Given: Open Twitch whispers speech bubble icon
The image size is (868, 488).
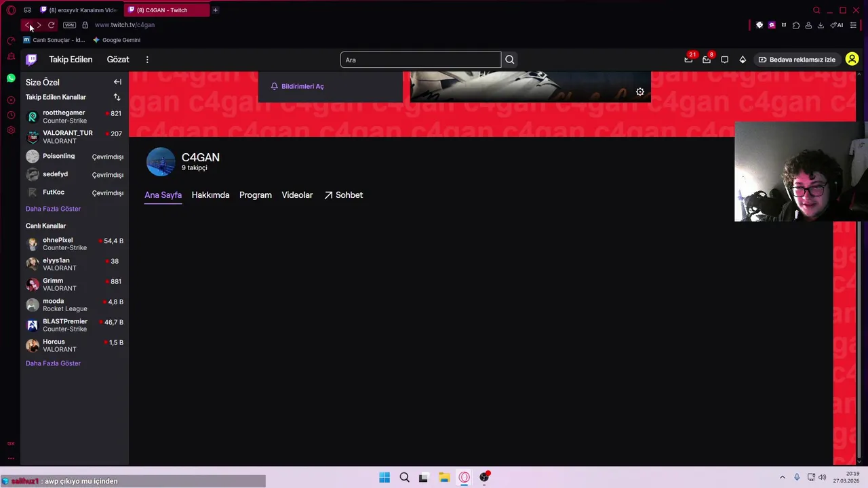Looking at the screenshot, I should 725,60.
